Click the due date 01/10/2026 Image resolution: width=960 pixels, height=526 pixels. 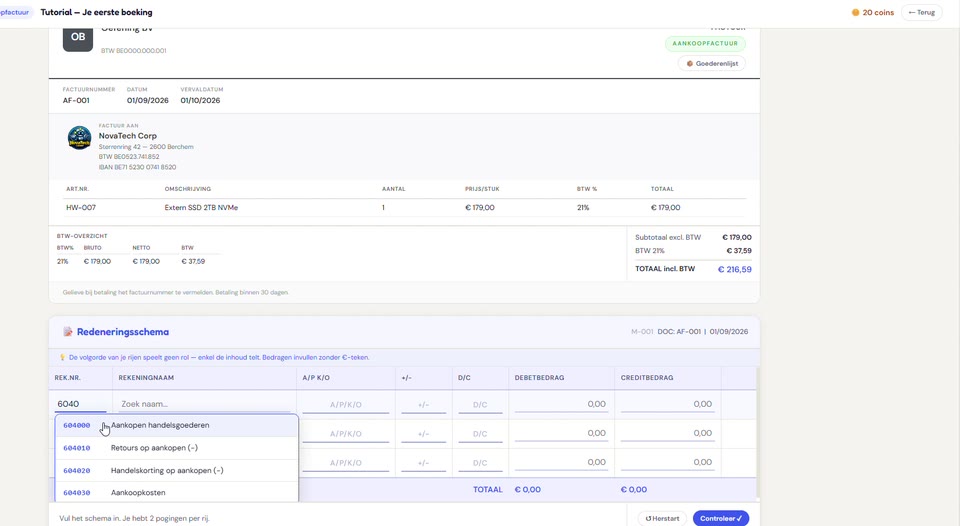(x=200, y=100)
